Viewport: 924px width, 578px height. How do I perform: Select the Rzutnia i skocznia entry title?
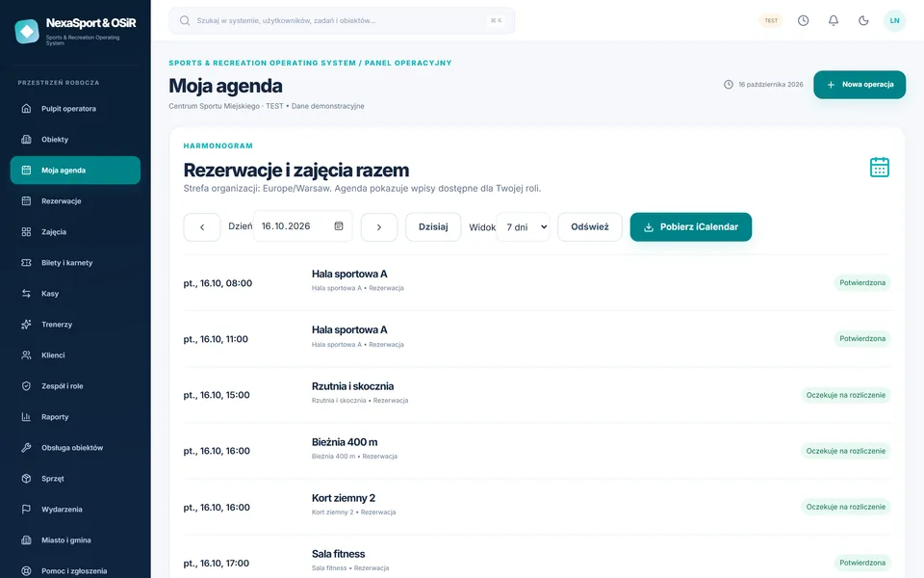pyautogui.click(x=352, y=386)
